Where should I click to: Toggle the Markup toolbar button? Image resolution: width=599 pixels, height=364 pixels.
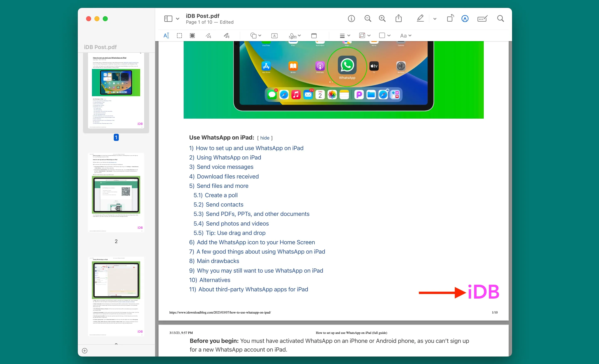pyautogui.click(x=465, y=18)
